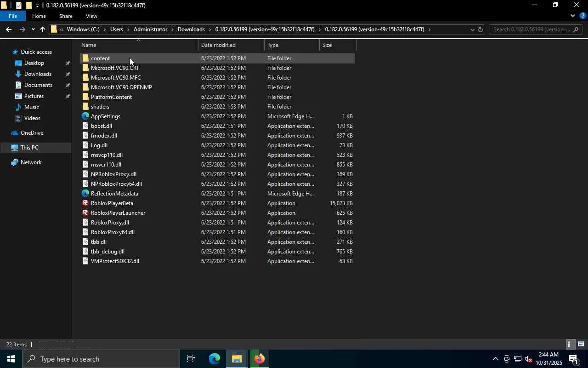588x368 pixels.
Task: Open the Explorer Help button
Action: pos(582,16)
